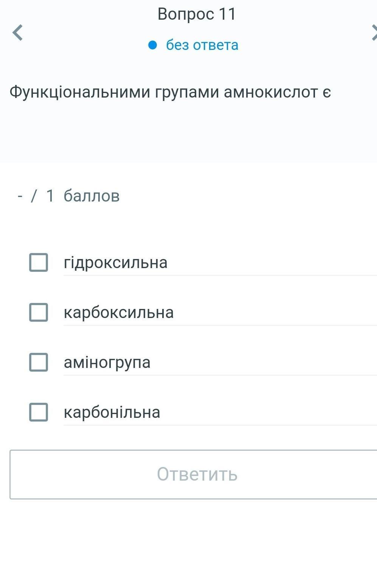Click the word 'баллов' in score line
This screenshot has height=588, width=377.
pyautogui.click(x=92, y=196)
